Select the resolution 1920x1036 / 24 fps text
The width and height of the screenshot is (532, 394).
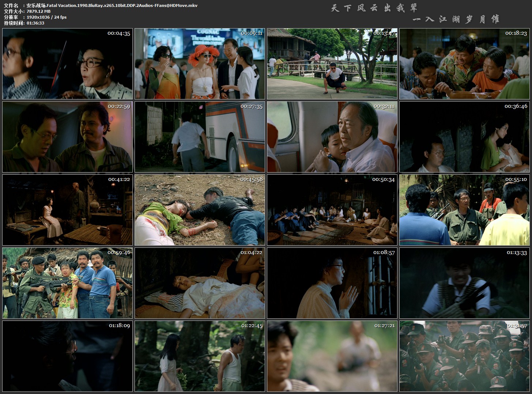coord(46,17)
